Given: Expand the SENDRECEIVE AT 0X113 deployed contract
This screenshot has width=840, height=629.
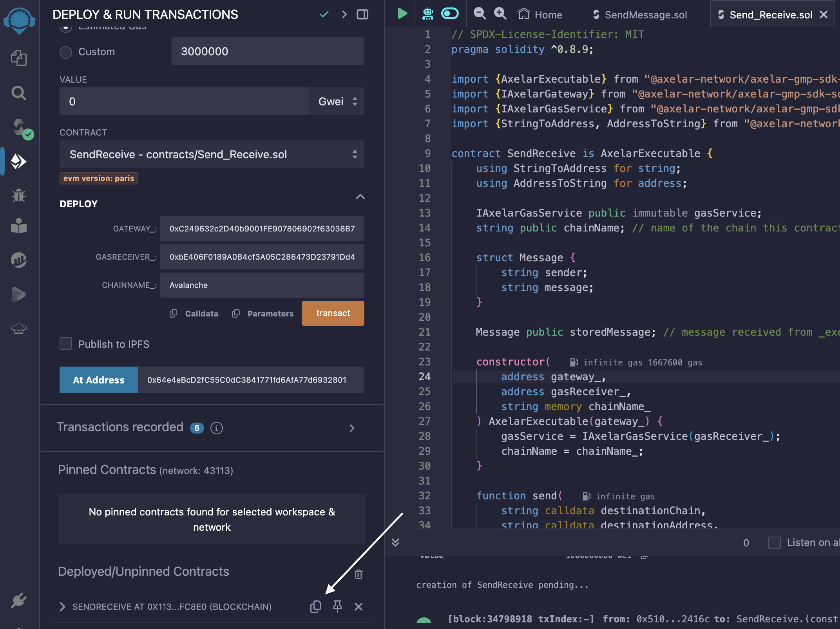Looking at the screenshot, I should pos(62,607).
